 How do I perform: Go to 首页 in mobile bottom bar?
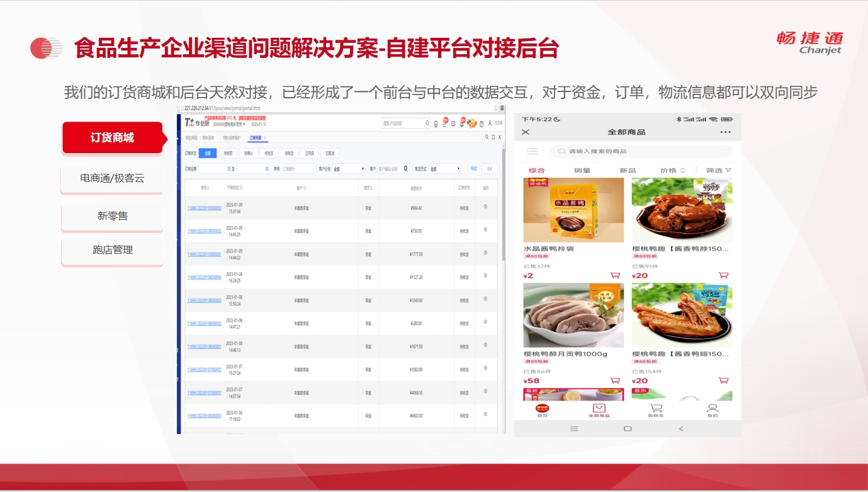click(x=542, y=411)
